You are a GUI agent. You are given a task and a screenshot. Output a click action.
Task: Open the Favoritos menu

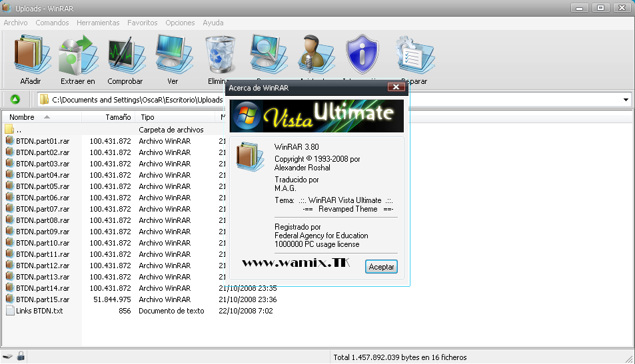tap(142, 23)
